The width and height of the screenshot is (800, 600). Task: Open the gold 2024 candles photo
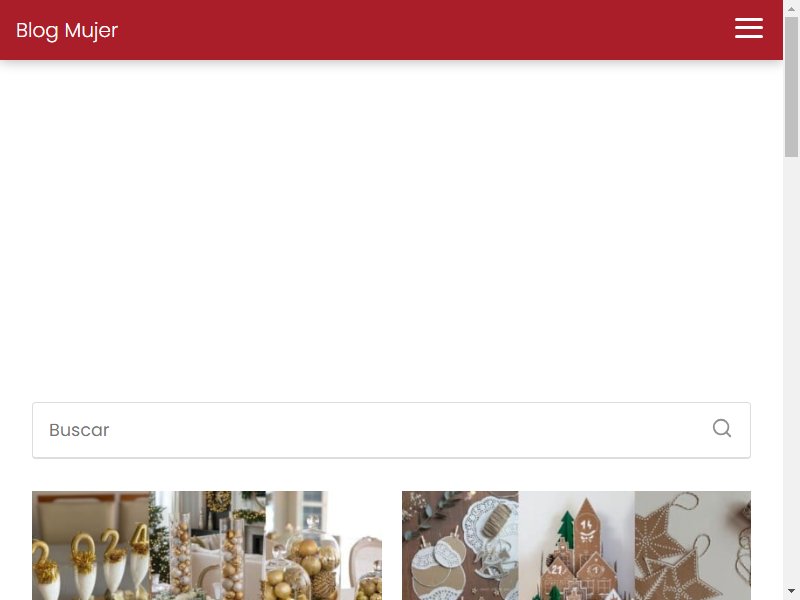pyautogui.click(x=91, y=545)
